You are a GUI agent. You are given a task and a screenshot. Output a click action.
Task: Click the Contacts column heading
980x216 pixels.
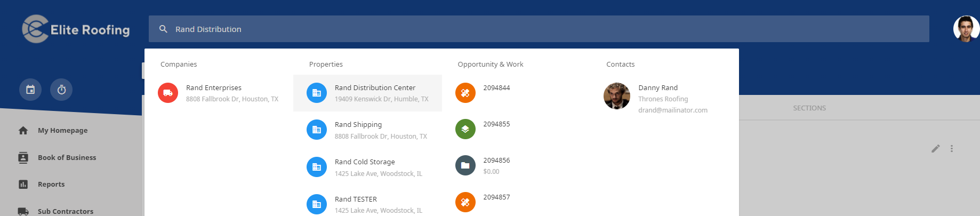click(621, 64)
